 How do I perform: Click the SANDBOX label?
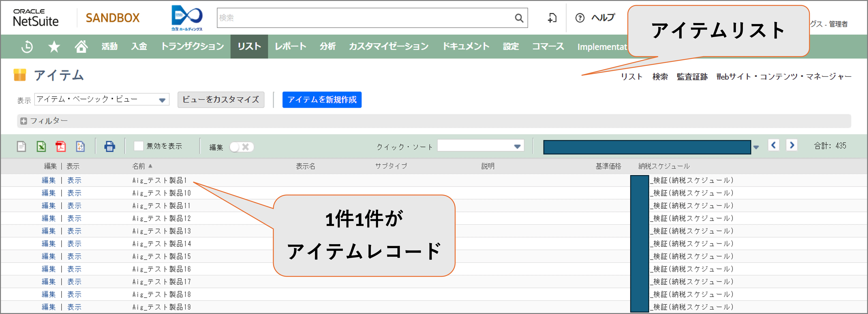click(112, 18)
